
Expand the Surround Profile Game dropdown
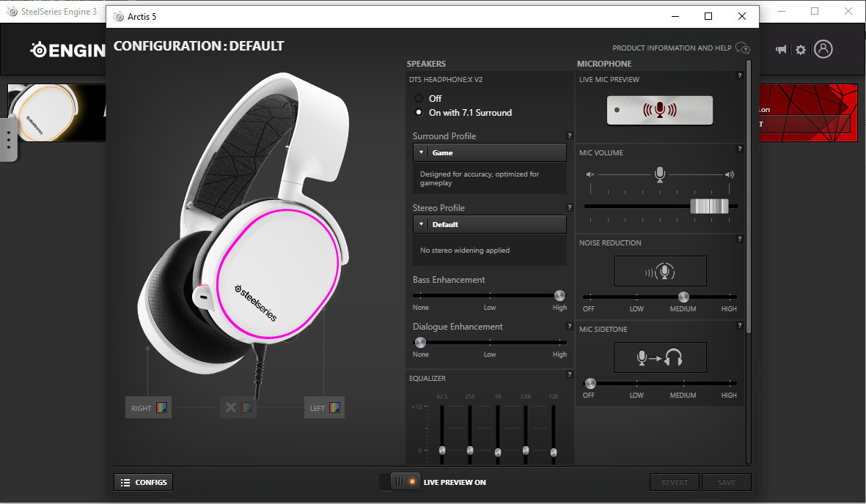(489, 152)
